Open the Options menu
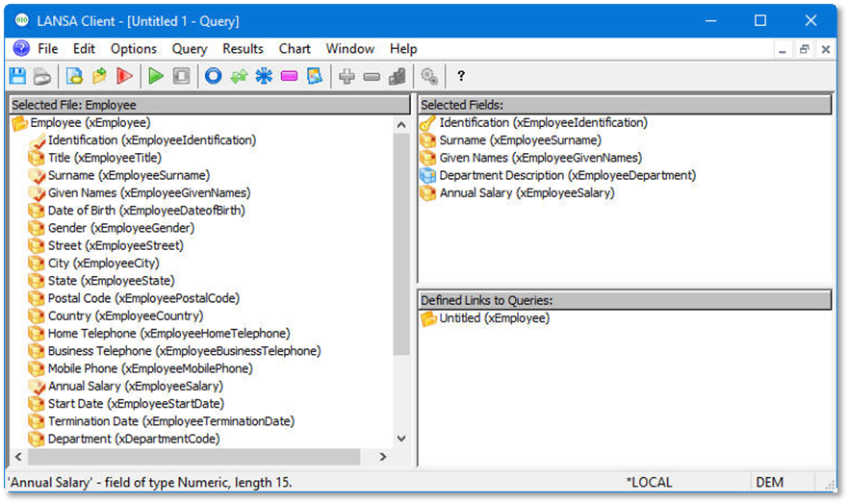Image resolution: width=849 pixels, height=504 pixels. click(x=133, y=49)
